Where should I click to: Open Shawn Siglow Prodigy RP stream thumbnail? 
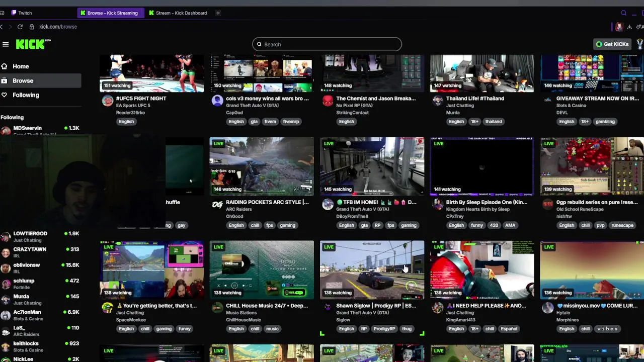(x=372, y=270)
